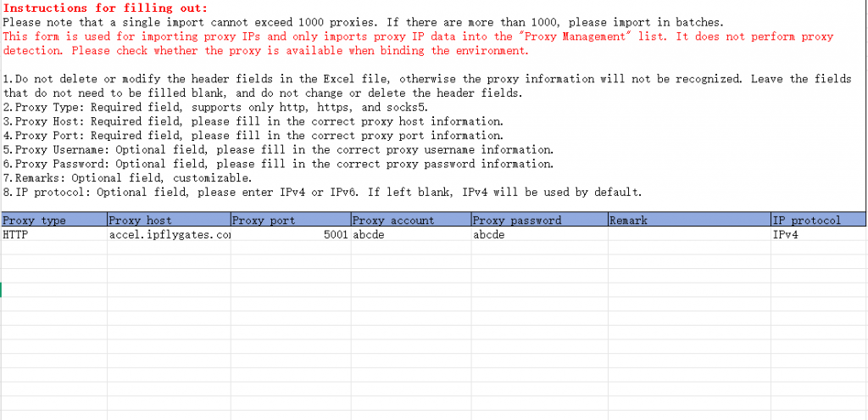Viewport: 868px width, 420px height.
Task: Select the empty Remark cell in the HTTP row
Action: pyautogui.click(x=687, y=234)
